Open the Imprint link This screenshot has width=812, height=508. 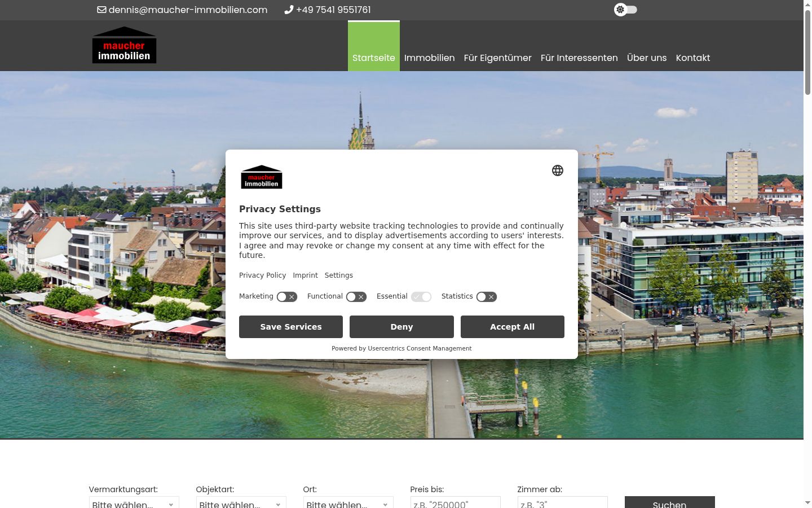pos(305,275)
